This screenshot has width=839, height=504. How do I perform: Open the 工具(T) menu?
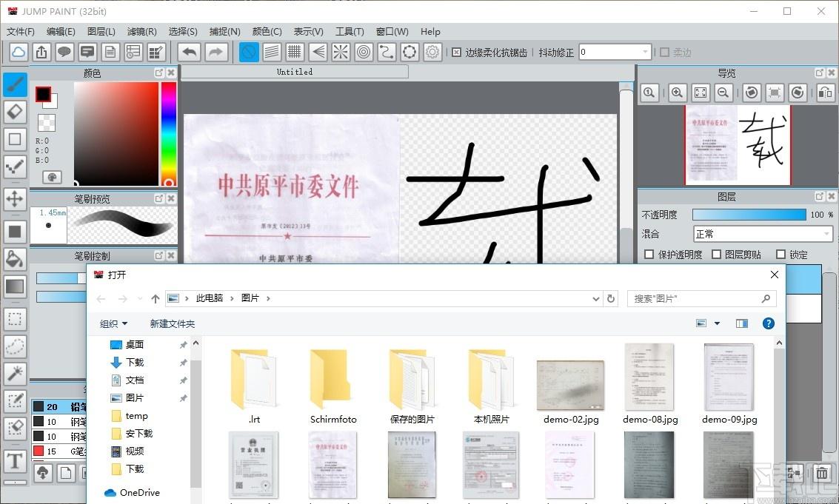(x=350, y=32)
